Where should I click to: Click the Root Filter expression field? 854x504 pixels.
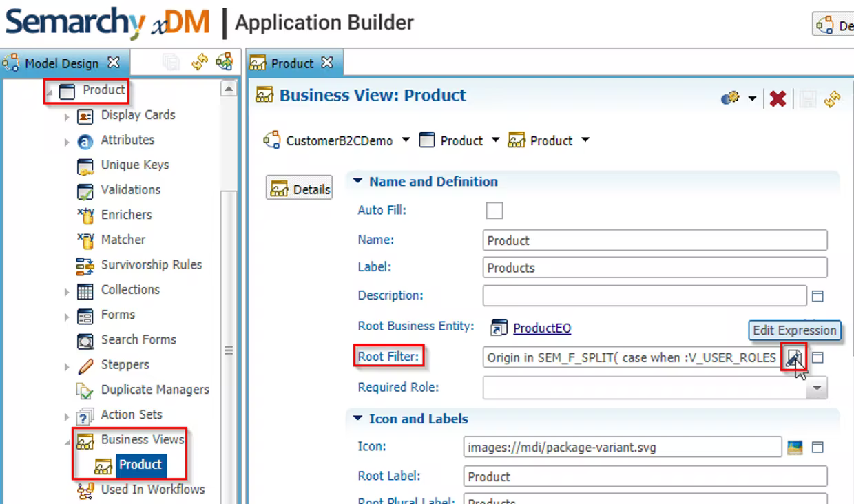[x=633, y=358]
